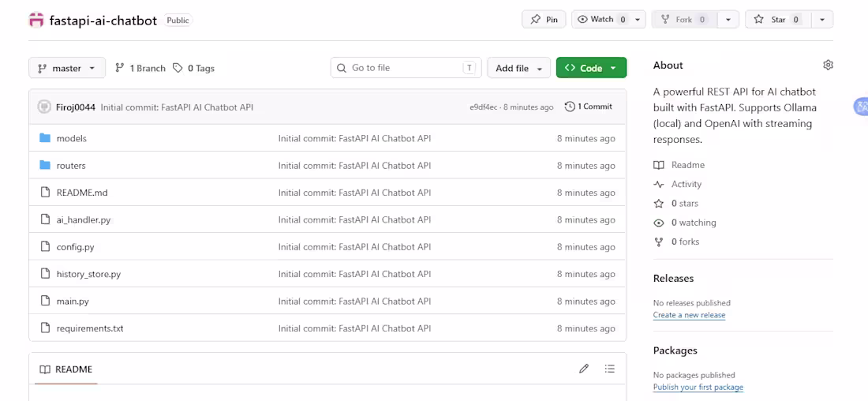Open the green Code dropdown
868x401 pixels.
pyautogui.click(x=591, y=68)
